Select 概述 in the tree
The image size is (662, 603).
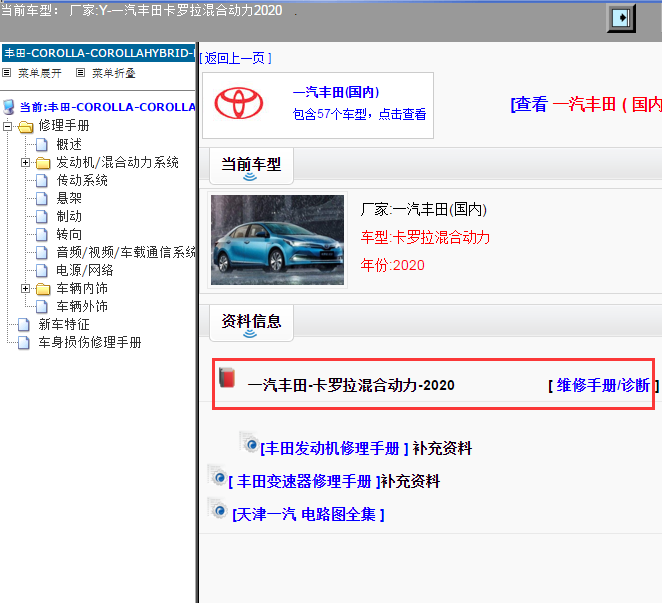[x=69, y=144]
